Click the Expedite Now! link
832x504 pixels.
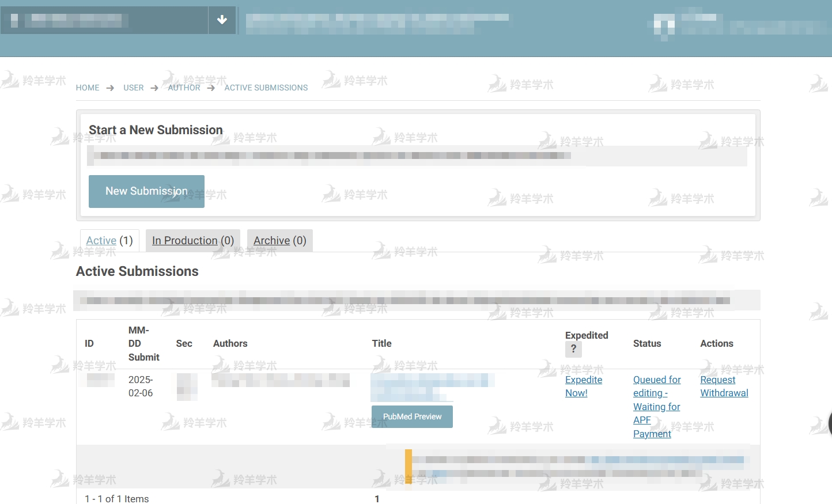point(584,386)
